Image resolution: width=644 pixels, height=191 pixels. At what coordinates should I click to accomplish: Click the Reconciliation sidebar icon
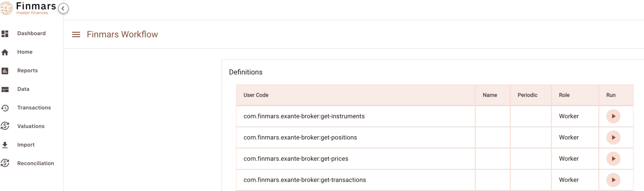coord(5,163)
